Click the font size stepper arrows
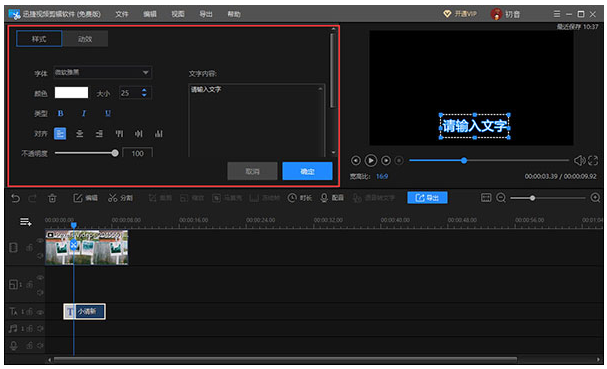This screenshot has width=607, height=369. pos(144,93)
